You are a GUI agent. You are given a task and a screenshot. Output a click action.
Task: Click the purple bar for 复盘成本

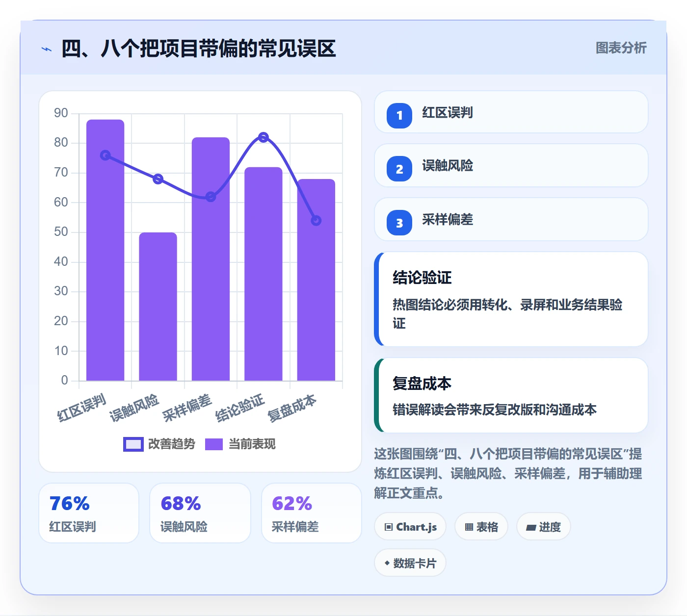(x=316, y=280)
